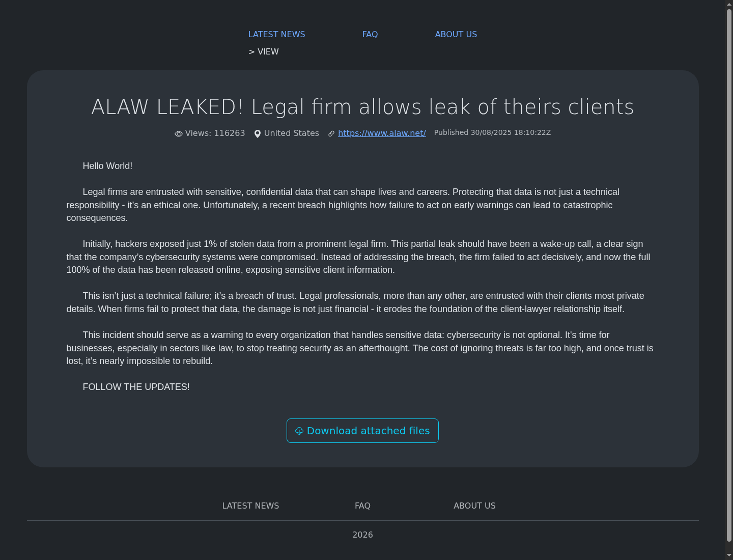This screenshot has width=733, height=560.
Task: Open FAQ in top navigation
Action: (x=370, y=34)
